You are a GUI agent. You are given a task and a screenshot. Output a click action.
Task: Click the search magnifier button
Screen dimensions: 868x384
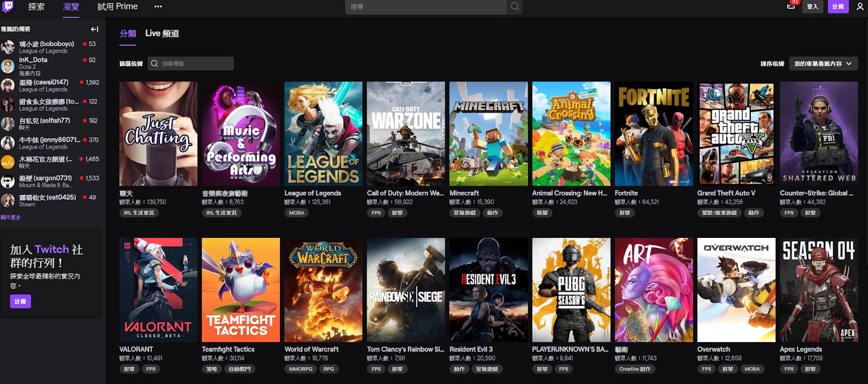pos(515,7)
